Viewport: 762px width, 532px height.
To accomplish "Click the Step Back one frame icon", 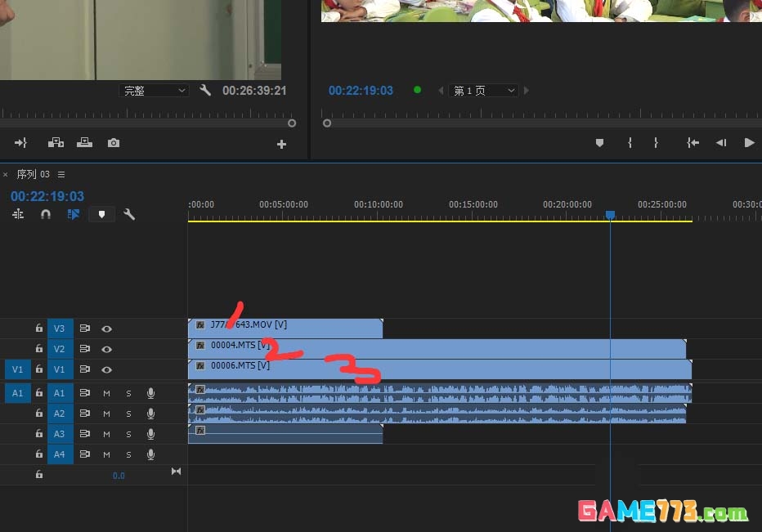I will [721, 143].
